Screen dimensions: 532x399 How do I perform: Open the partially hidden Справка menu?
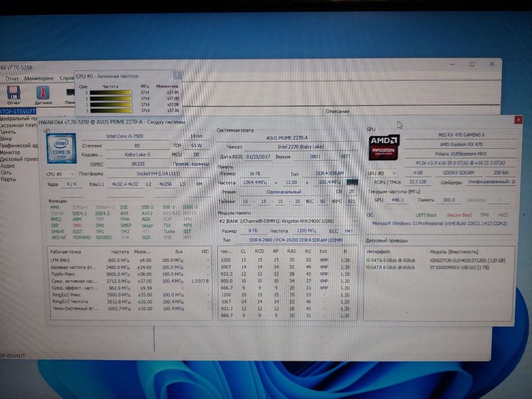[x=67, y=79]
